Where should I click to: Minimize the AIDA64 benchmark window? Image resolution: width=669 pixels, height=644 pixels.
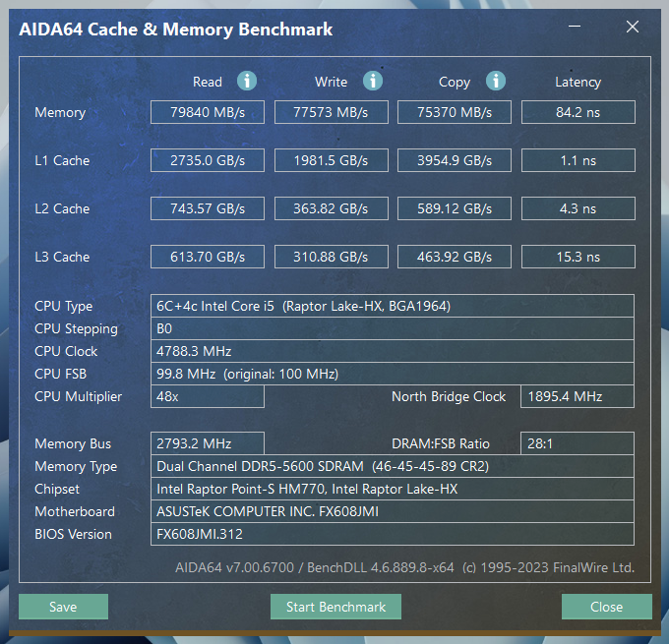click(x=575, y=27)
